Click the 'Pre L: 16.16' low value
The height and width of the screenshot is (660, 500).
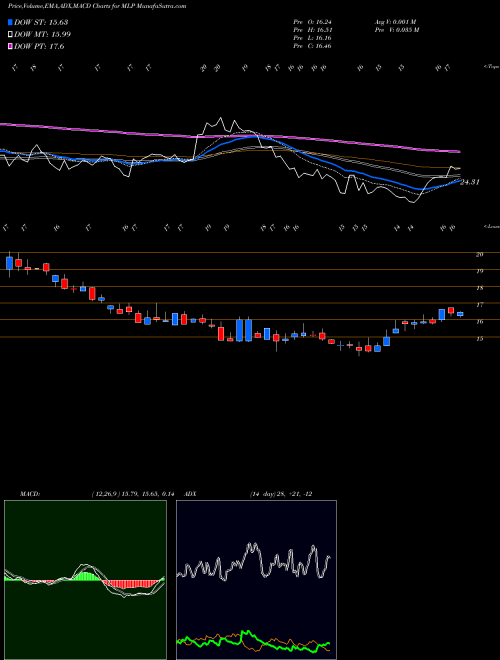click(x=312, y=38)
